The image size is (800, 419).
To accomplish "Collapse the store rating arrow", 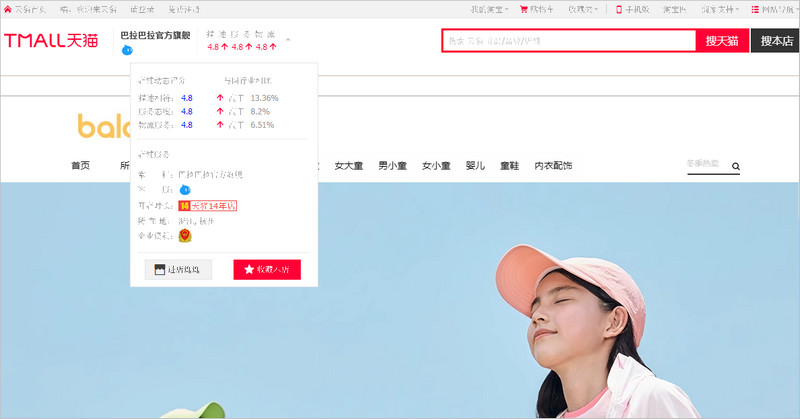I will pos(288,40).
